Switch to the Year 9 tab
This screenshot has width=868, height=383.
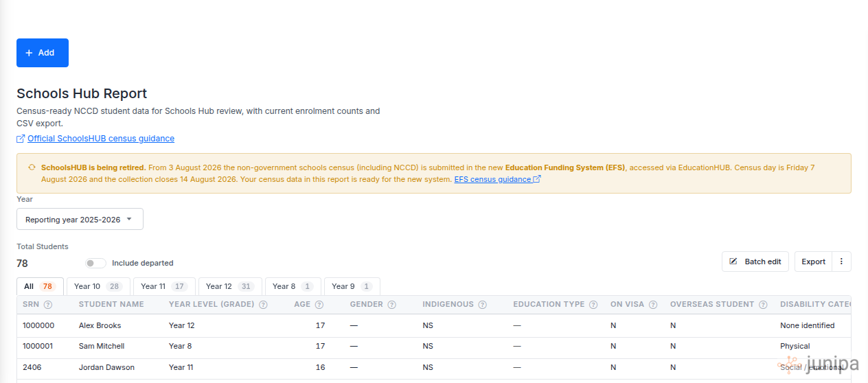tap(352, 286)
